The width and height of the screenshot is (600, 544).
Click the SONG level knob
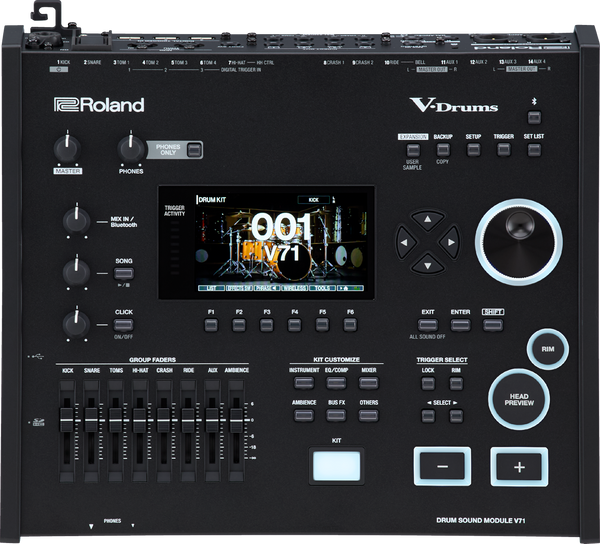pyautogui.click(x=77, y=273)
